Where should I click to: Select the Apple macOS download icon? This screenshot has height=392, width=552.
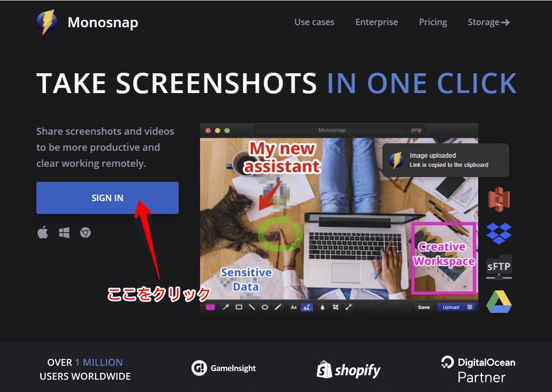pyautogui.click(x=43, y=232)
